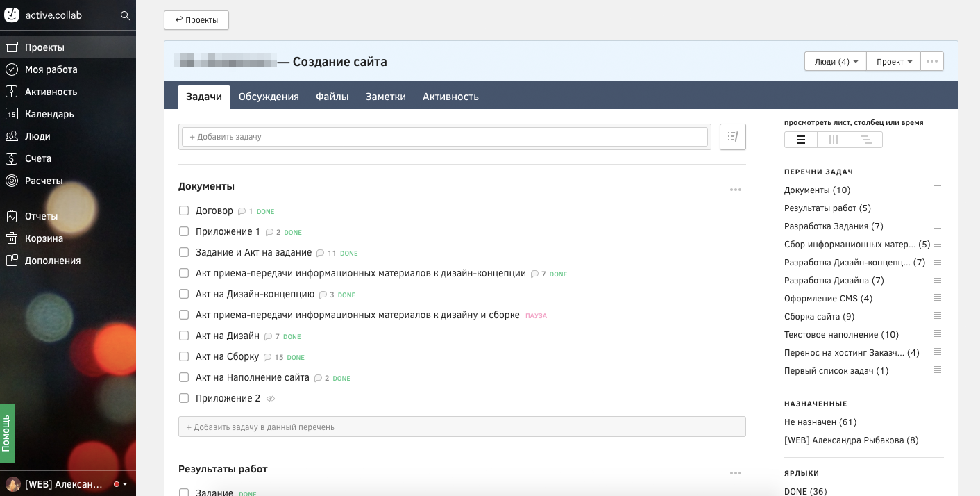This screenshot has height=496, width=980.
Task: Click the Счета icon in sidebar
Action: (11, 158)
